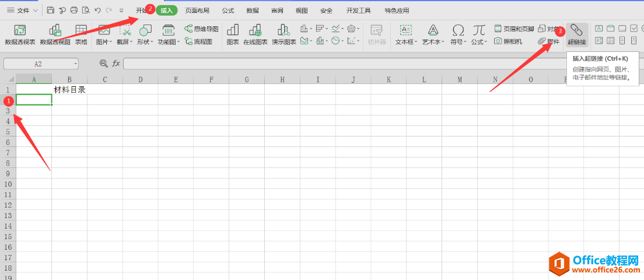Open the 文件 file menu
644x280 pixels.
[23, 10]
